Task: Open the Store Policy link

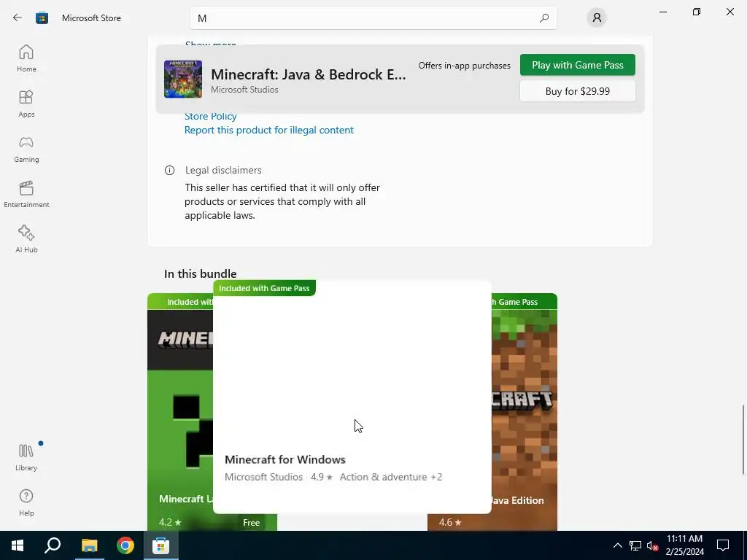Action: (211, 116)
